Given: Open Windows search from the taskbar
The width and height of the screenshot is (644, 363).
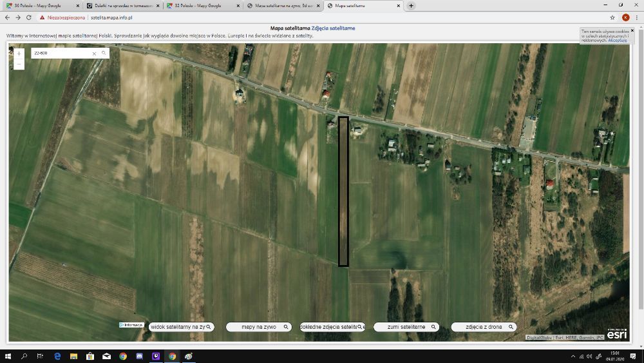Looking at the screenshot, I should [24, 356].
